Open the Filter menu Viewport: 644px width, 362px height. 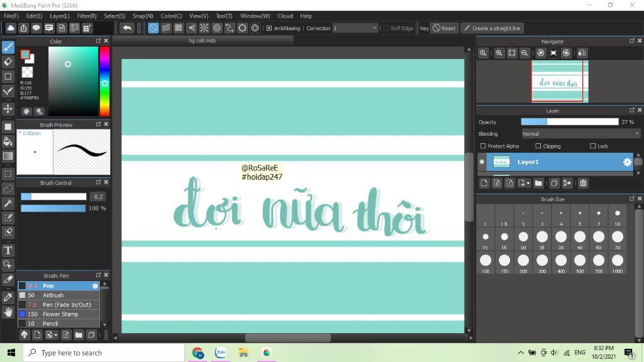(x=87, y=16)
